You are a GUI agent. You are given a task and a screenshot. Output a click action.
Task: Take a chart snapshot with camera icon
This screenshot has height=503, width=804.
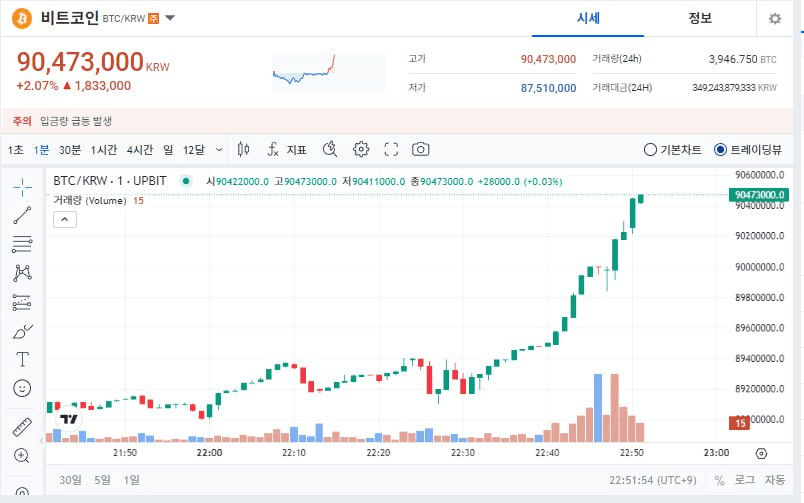(x=420, y=150)
